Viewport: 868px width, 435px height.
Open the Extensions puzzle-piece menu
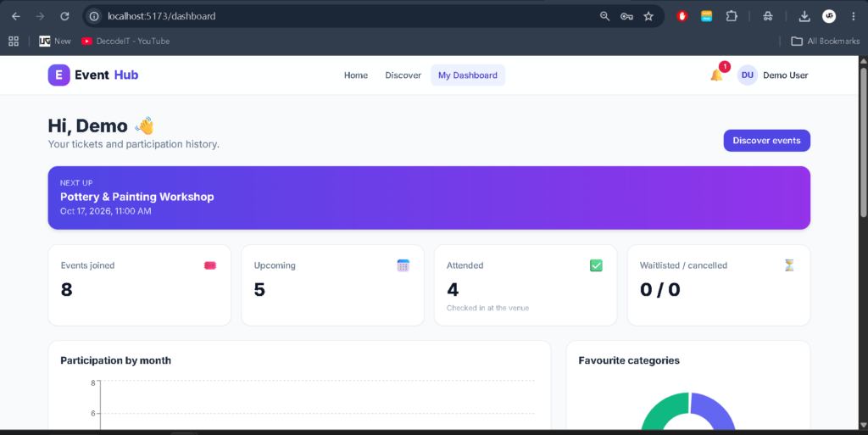(x=732, y=16)
